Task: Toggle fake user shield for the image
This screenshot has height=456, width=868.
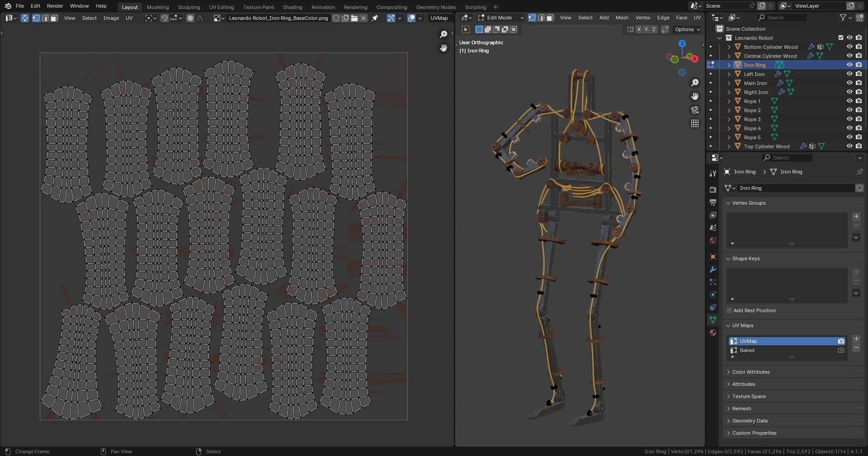Action: pos(336,18)
